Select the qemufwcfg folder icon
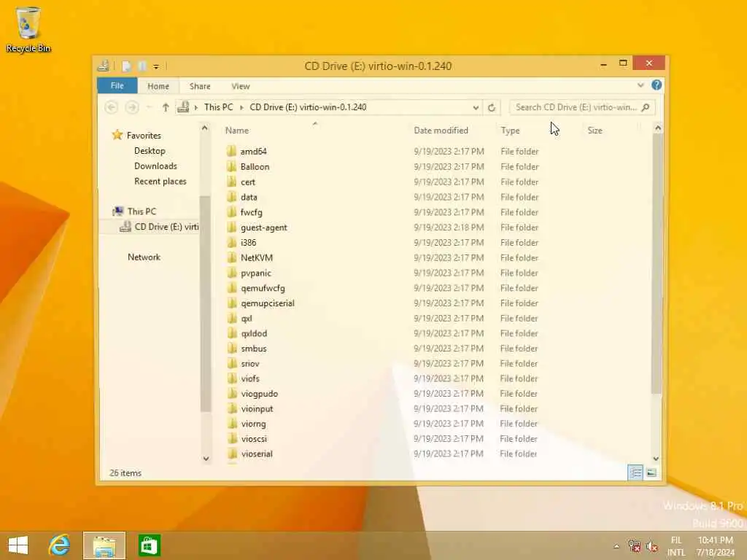 [x=231, y=288]
